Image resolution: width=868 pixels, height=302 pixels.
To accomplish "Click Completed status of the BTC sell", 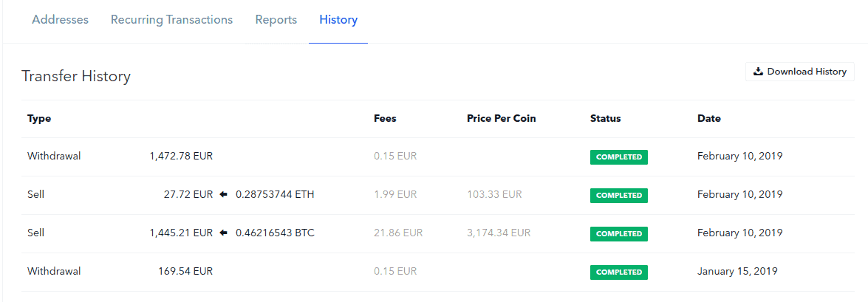I will pyautogui.click(x=618, y=234).
